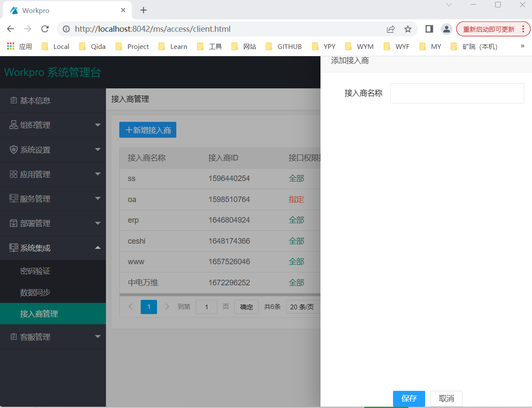Open 密码验证 in the sidebar

35,271
